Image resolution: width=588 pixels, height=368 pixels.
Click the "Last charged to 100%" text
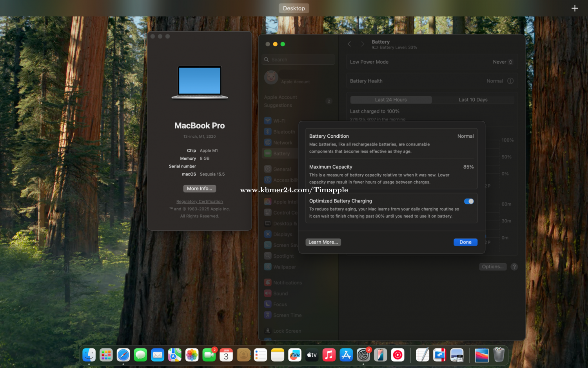pos(375,111)
